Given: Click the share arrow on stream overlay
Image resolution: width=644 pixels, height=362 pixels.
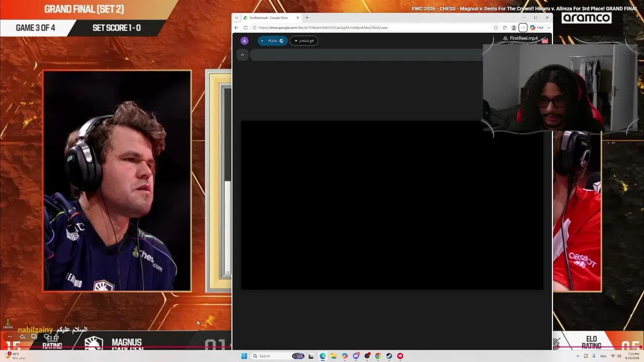Looking at the screenshot, I should tap(22, 337).
